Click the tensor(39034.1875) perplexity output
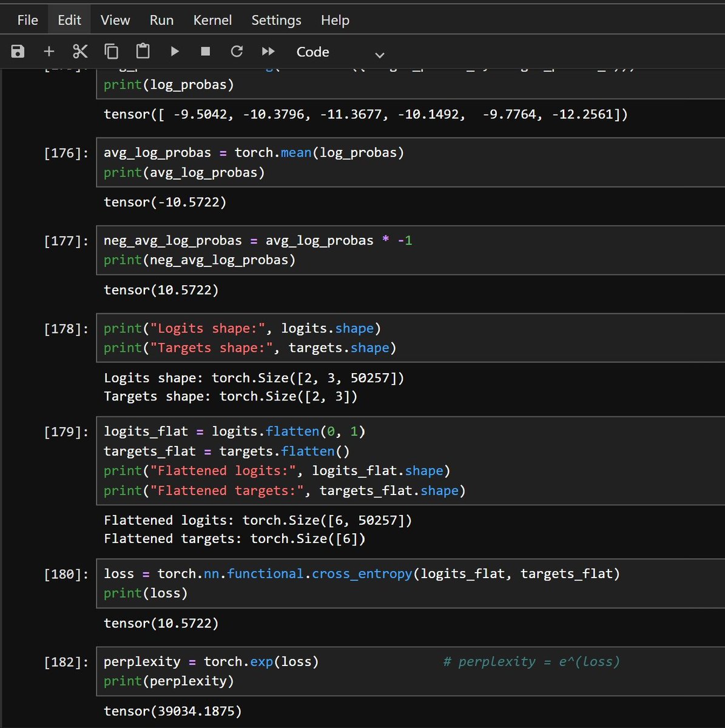Viewport: 725px width, 728px height. click(x=173, y=711)
